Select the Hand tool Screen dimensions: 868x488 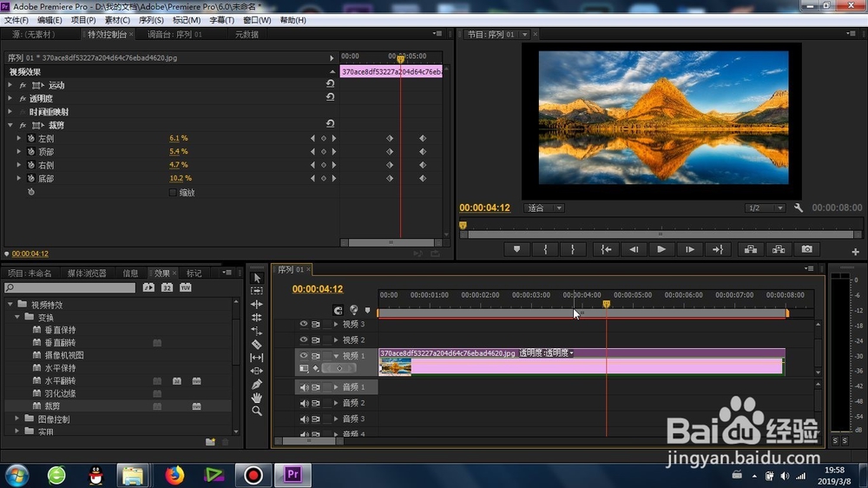257,397
